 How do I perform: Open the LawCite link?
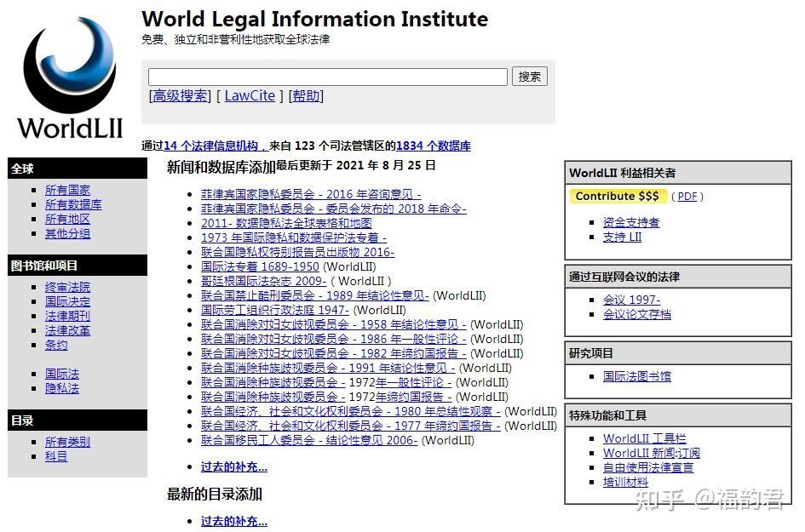[250, 95]
